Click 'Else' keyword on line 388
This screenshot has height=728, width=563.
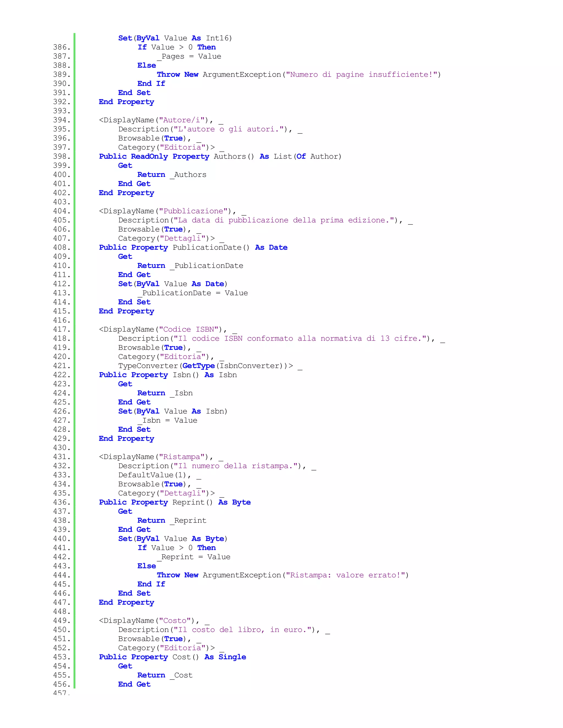click(147, 65)
